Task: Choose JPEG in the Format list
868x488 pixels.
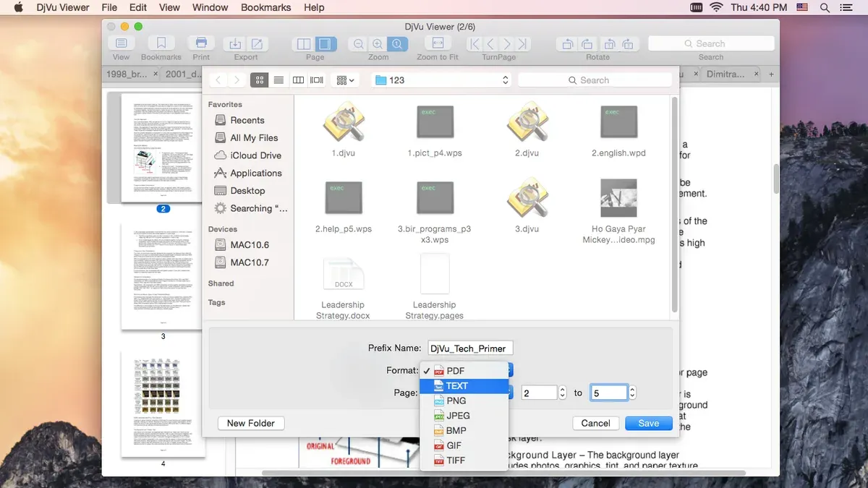Action: (464, 416)
